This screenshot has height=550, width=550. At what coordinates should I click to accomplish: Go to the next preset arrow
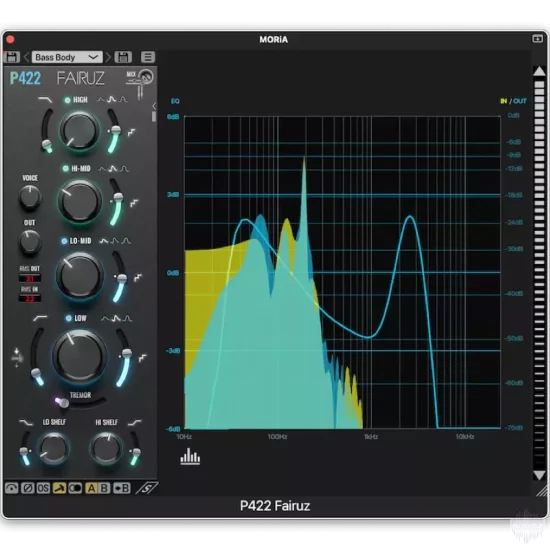(x=108, y=57)
